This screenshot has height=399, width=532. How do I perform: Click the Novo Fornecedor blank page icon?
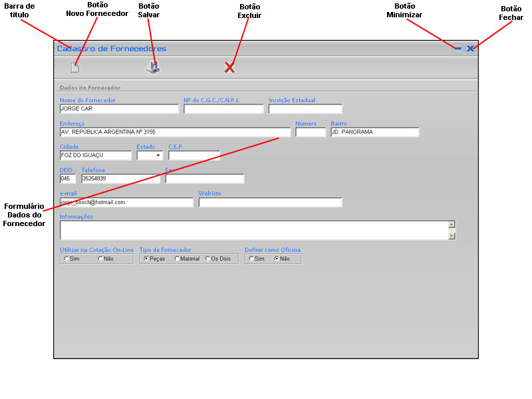coord(75,67)
